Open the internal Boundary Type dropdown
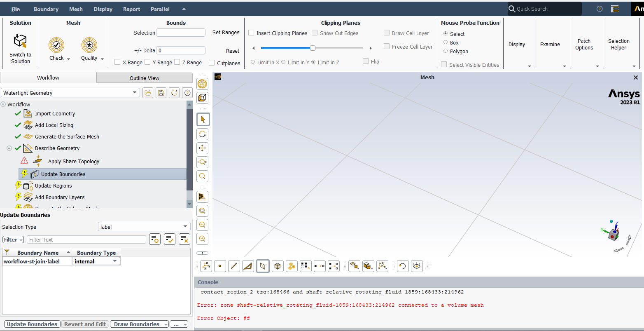Screen dimensions: 644x331 tap(115, 261)
